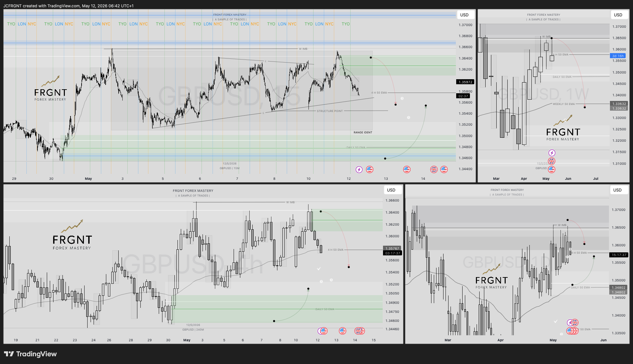
Task: Open the rightmost US flag event on 15M chart
Action: [444, 169]
